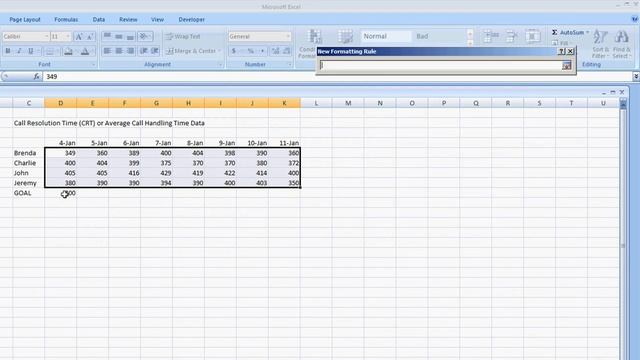640x360 pixels.
Task: Click the expand dialog icon in New Formatting Rule
Action: coord(567,65)
